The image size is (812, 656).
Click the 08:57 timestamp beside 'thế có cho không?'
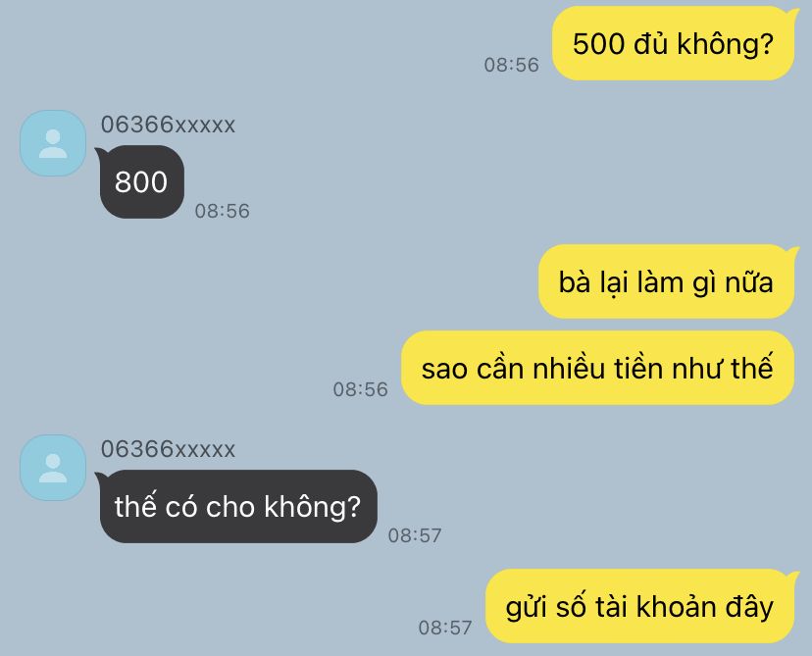[x=415, y=535]
